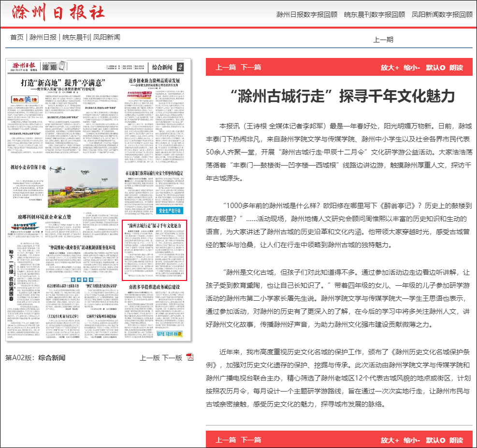Open the 皖东晨刊数字报回顾 link
The width and height of the screenshot is (477, 448).
point(375,14)
